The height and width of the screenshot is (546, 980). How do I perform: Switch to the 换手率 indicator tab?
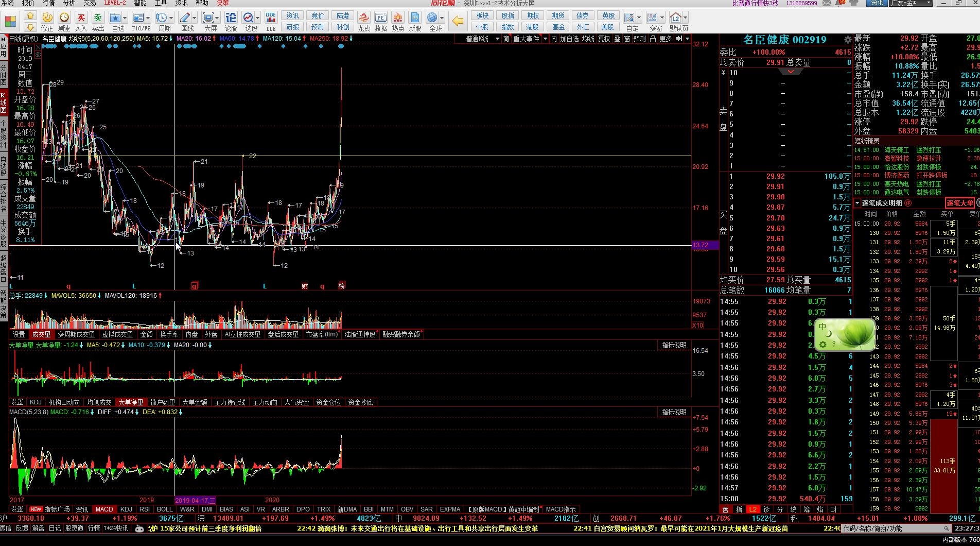coord(169,334)
